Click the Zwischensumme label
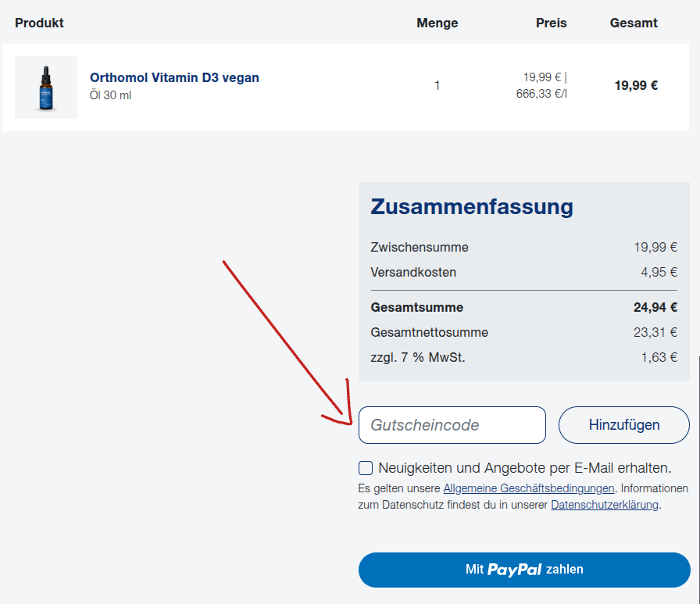The width and height of the screenshot is (700, 604). point(420,248)
